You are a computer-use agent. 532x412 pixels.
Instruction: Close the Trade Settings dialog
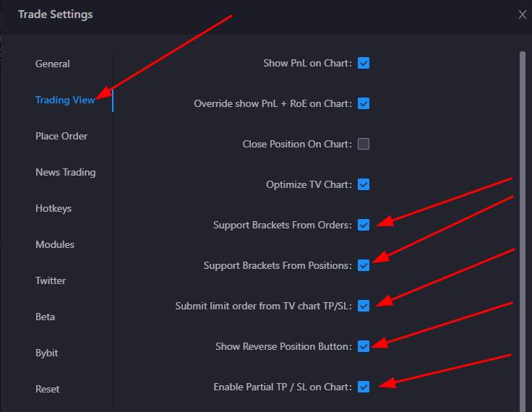(522, 14)
